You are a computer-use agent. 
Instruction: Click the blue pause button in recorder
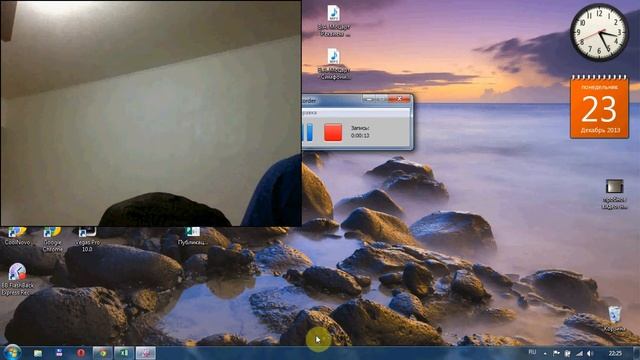309,132
